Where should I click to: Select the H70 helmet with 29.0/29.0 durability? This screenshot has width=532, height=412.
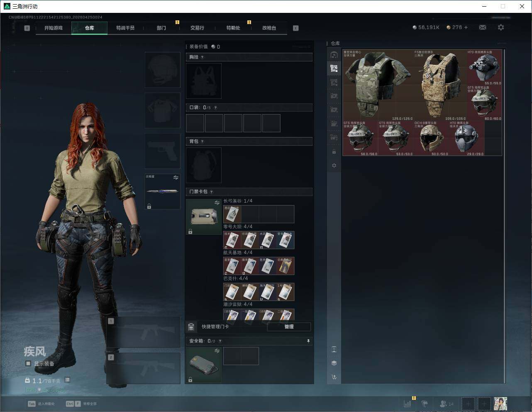click(x=466, y=138)
